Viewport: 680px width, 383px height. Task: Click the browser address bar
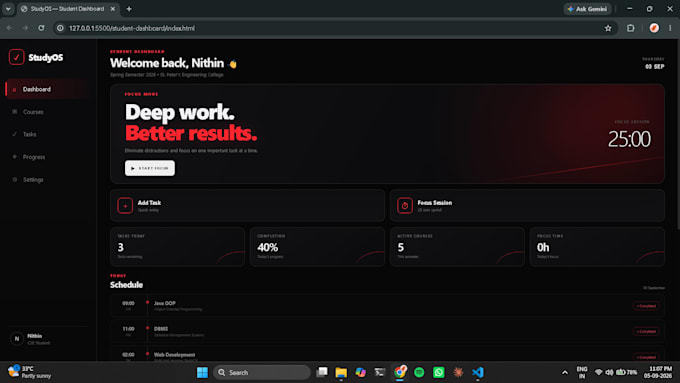pyautogui.click(x=334, y=28)
